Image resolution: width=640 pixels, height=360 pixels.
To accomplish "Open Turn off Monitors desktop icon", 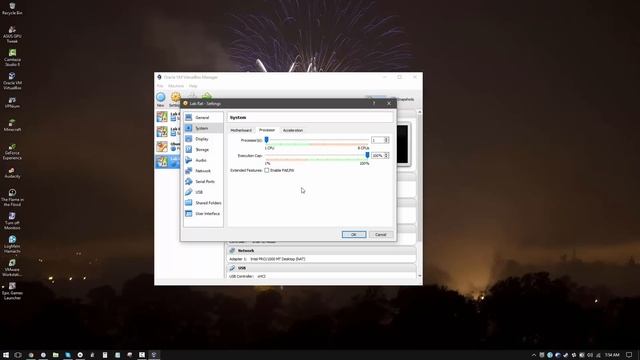I will (12, 221).
